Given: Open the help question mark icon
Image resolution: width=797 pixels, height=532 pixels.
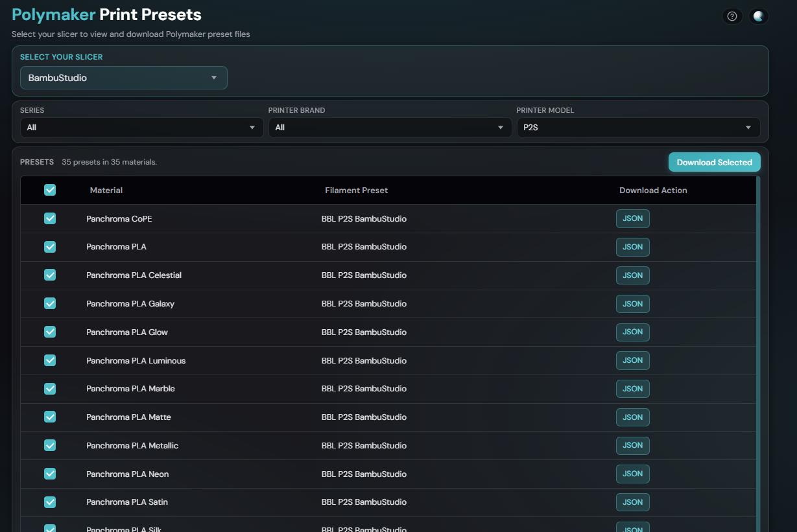Looking at the screenshot, I should click(x=732, y=17).
